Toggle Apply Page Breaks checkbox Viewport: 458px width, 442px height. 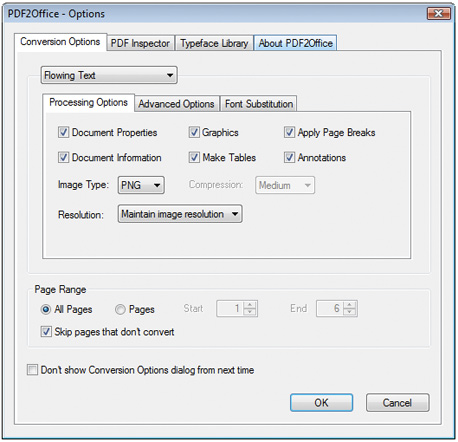tap(289, 132)
